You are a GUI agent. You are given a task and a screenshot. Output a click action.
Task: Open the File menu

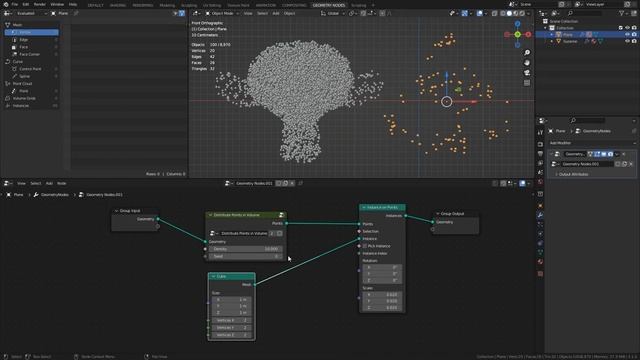click(x=15, y=4)
